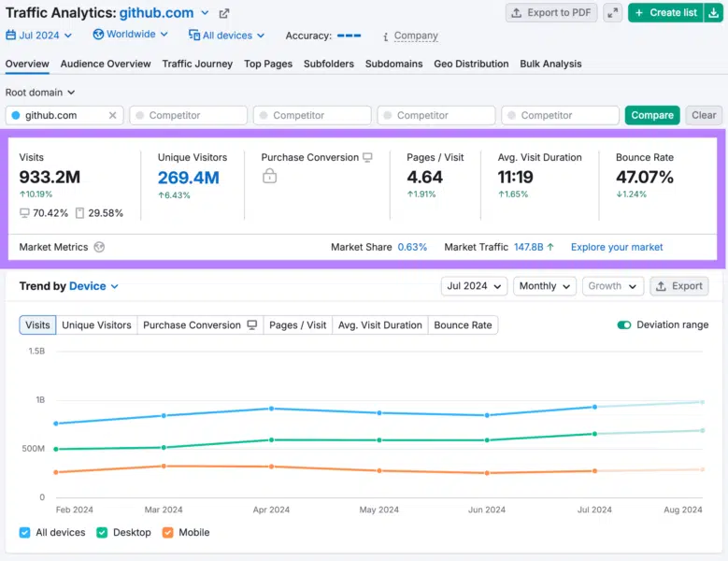728x561 pixels.
Task: Click the download arrow beside Create list
Action: [x=714, y=13]
